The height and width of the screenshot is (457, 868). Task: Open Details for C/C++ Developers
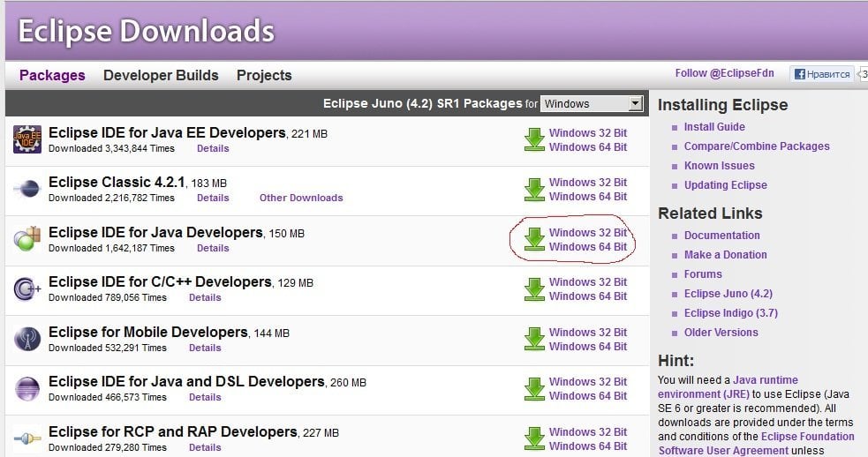click(x=205, y=297)
